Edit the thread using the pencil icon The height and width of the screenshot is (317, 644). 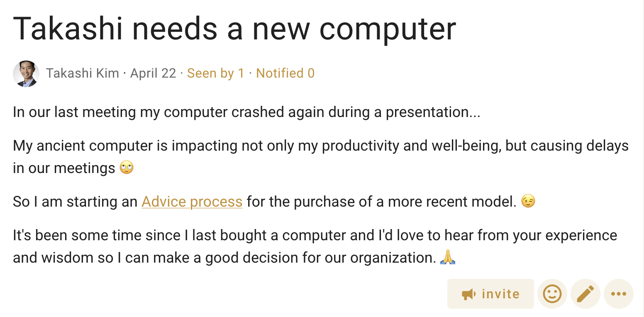click(585, 294)
